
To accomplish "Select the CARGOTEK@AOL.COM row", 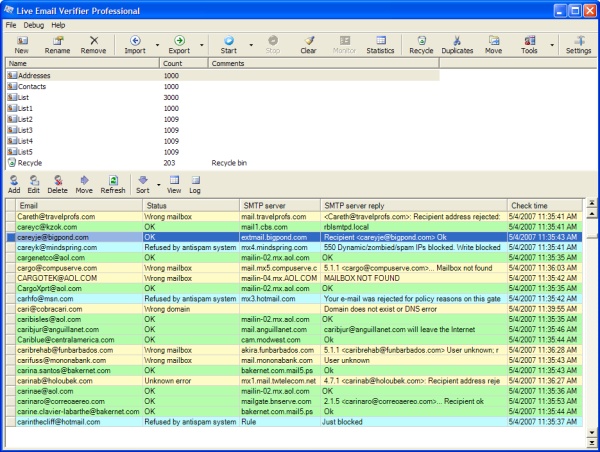I will [x=294, y=278].
